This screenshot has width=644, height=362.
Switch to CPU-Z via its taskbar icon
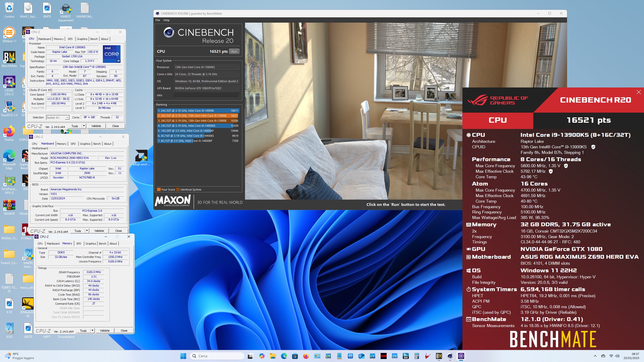tap(461, 356)
